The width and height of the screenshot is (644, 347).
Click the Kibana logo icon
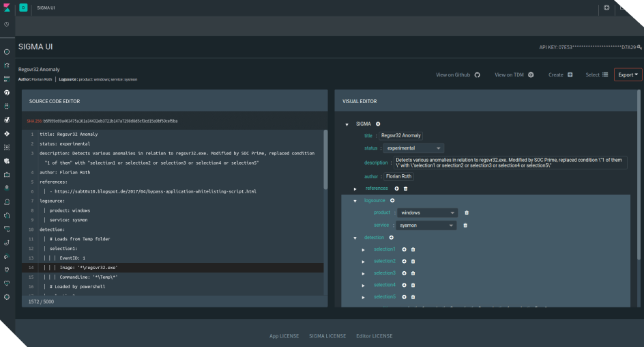[6, 7]
